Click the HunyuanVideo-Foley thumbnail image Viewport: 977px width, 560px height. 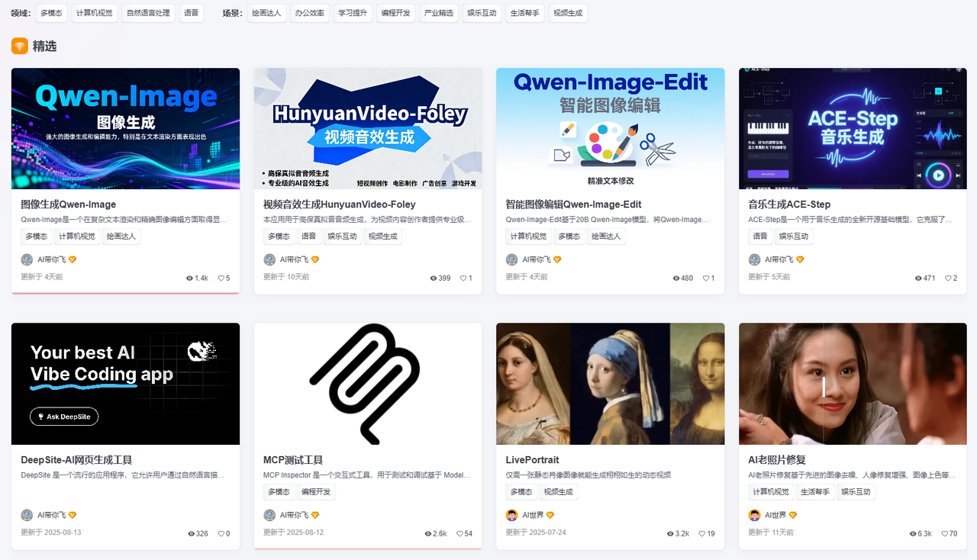(368, 128)
